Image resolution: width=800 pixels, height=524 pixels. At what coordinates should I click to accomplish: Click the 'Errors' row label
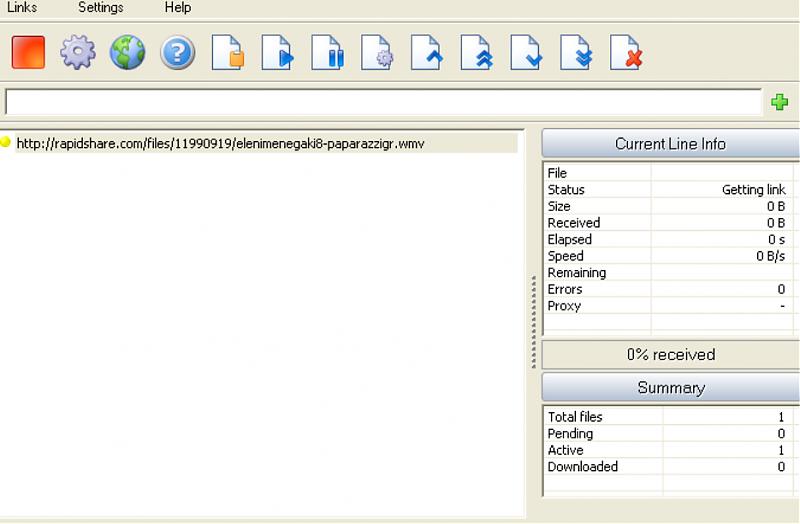click(564, 289)
